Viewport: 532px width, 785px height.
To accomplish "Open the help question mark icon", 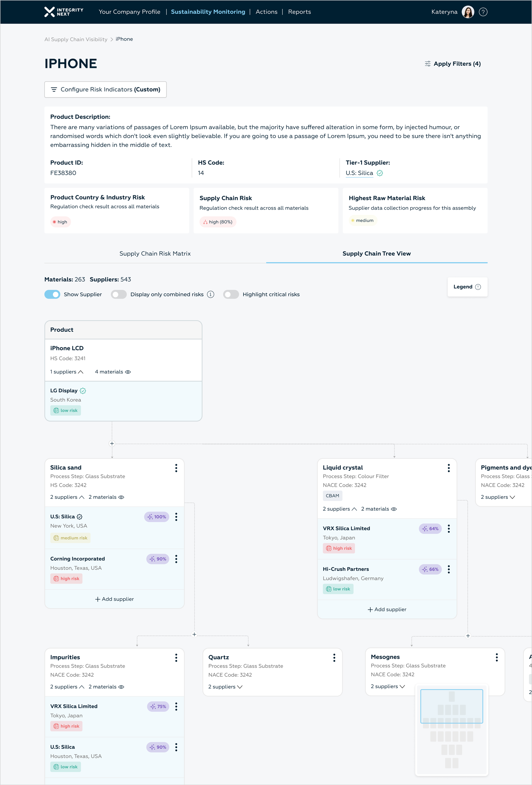I will pos(483,12).
